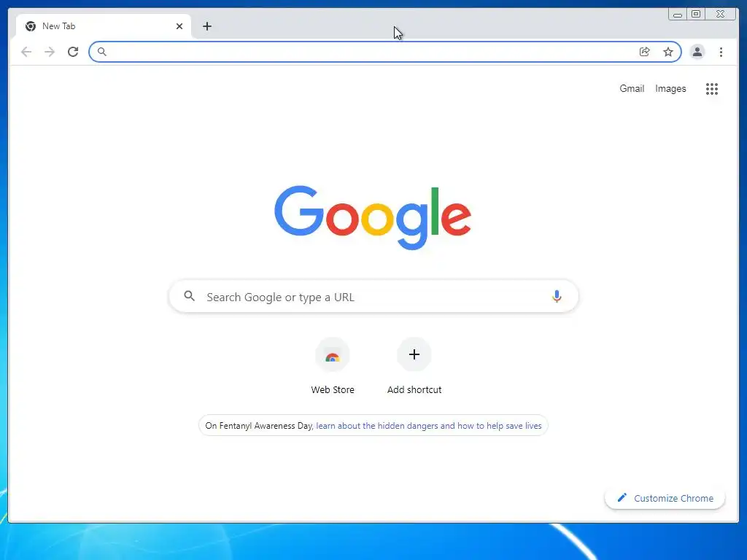The width and height of the screenshot is (747, 560).
Task: Close the New Tab tab
Action: (179, 26)
